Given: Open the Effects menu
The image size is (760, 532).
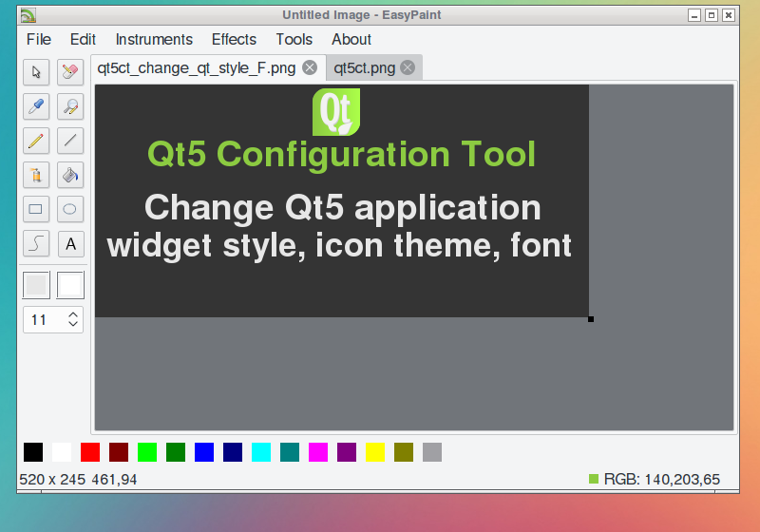Looking at the screenshot, I should click(234, 39).
